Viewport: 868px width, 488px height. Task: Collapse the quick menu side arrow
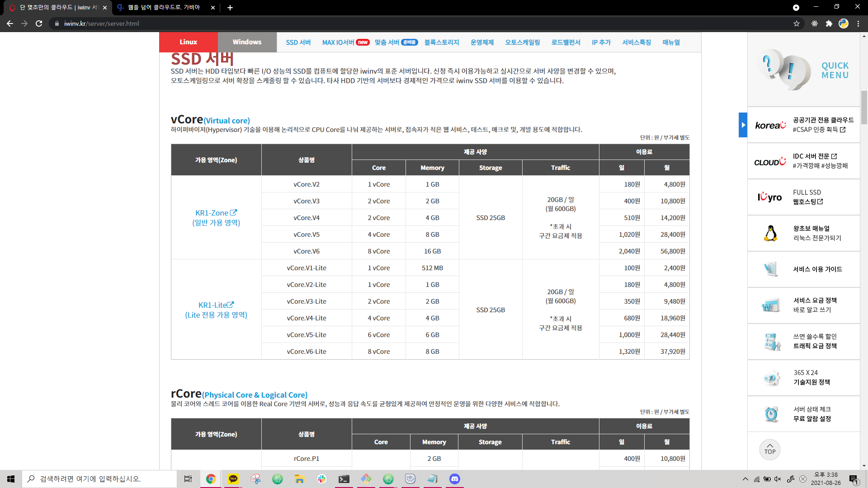tap(743, 125)
